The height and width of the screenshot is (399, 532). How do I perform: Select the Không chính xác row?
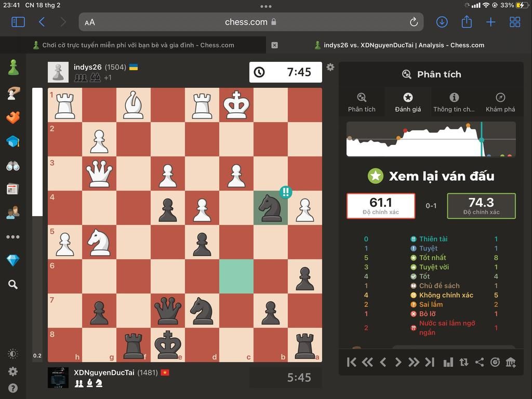pos(431,295)
